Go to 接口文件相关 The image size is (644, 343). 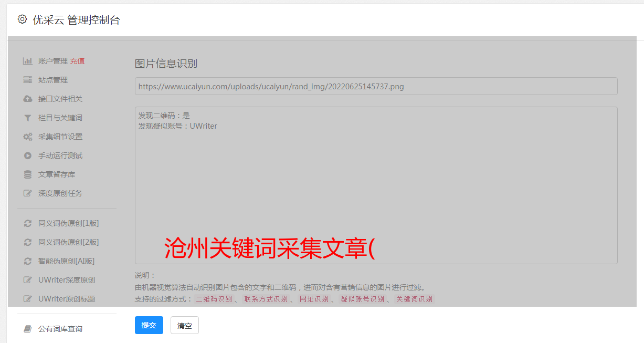click(60, 99)
